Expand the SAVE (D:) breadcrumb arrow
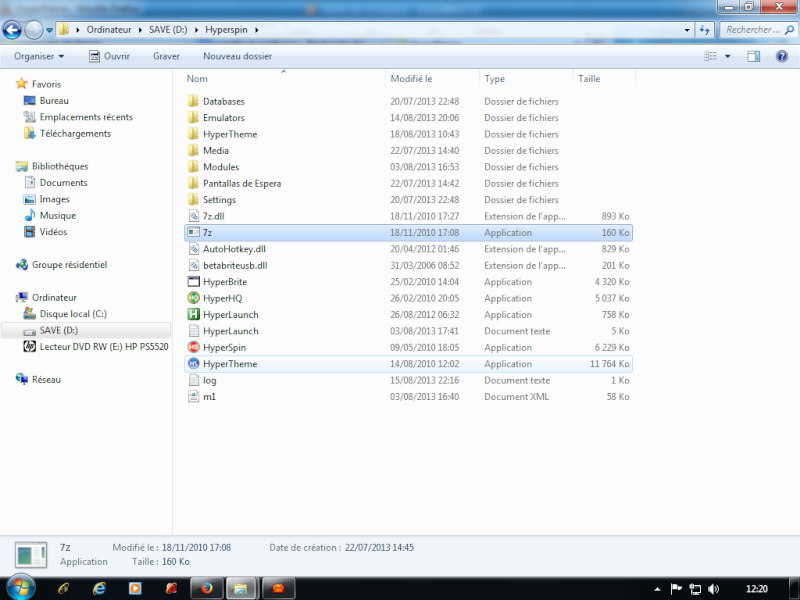This screenshot has height=600, width=800. (x=196, y=30)
